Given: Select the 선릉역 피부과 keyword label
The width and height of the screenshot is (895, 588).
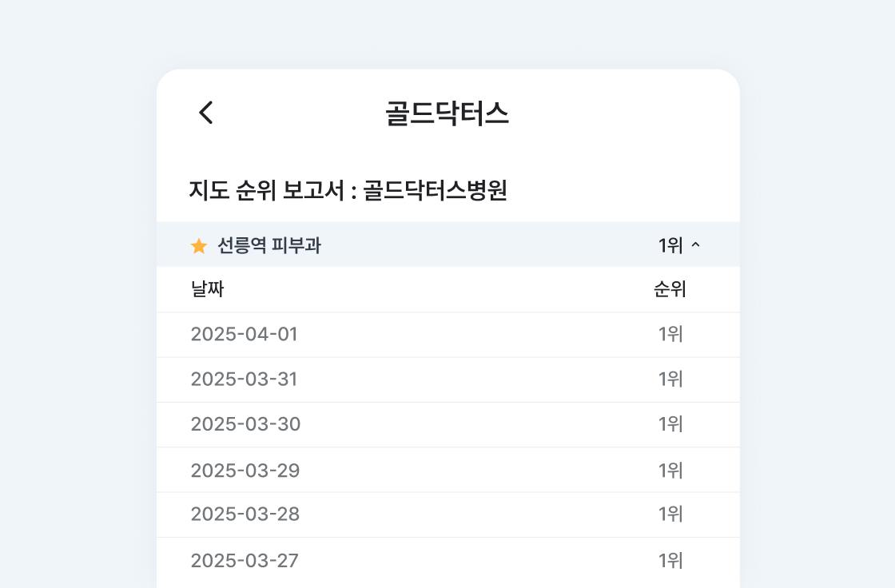Looking at the screenshot, I should pyautogui.click(x=269, y=246).
